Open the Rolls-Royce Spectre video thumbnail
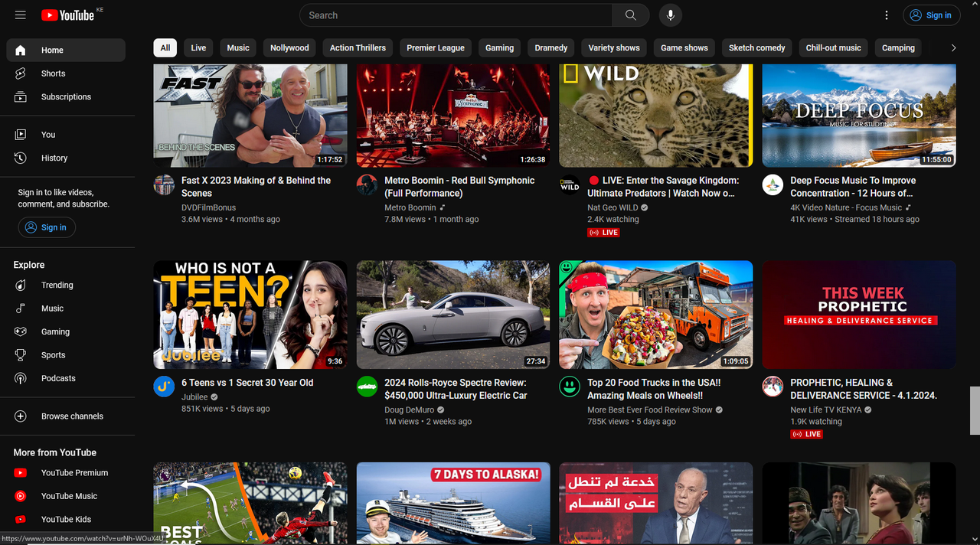The height and width of the screenshot is (545, 980). click(452, 315)
